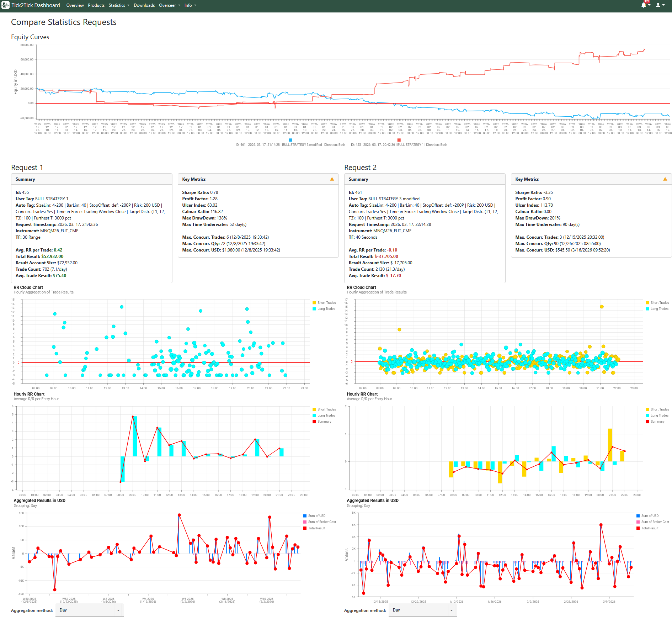Click Summary legend icon in Request 1 Hourly RR

tap(314, 422)
